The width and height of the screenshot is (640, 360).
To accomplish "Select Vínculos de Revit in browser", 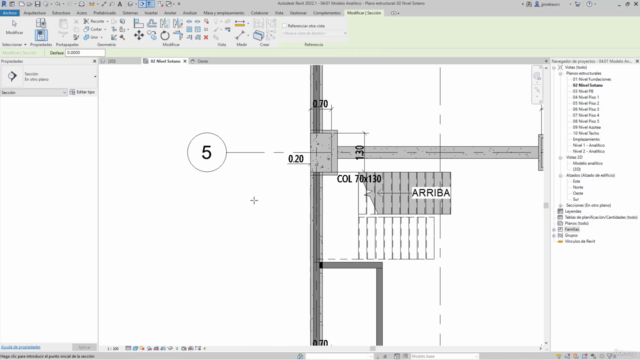I will tap(580, 242).
